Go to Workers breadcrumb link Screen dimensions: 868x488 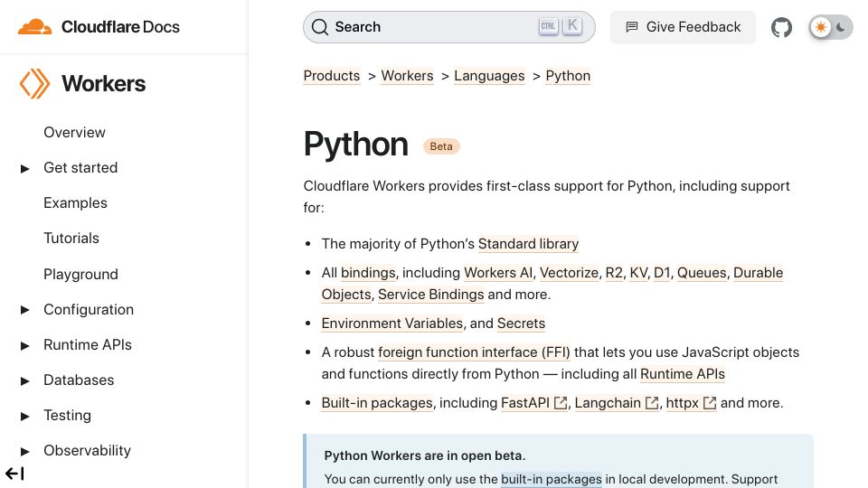tap(408, 76)
